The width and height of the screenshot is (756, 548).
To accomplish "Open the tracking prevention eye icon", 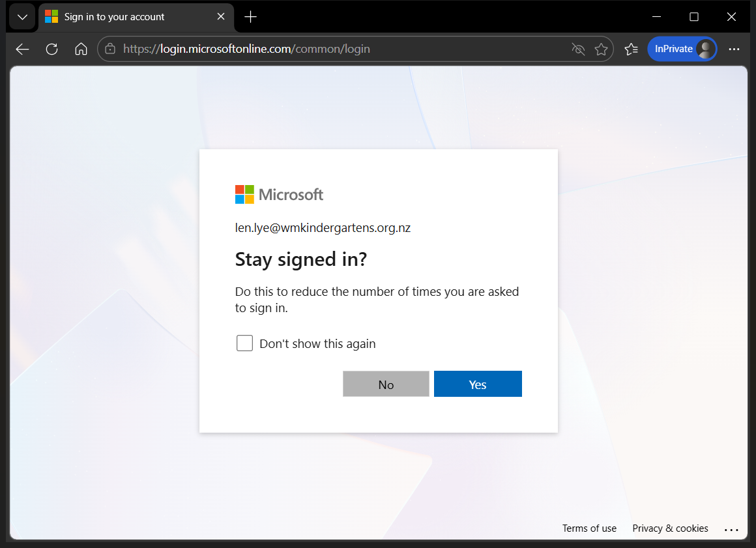I will point(578,49).
